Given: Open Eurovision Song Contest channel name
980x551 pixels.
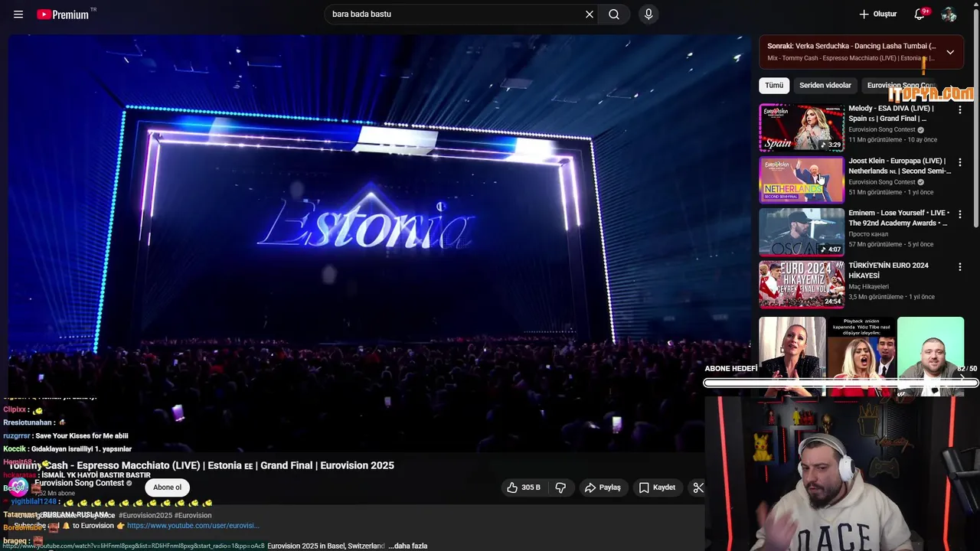Looking at the screenshot, I should [x=79, y=484].
